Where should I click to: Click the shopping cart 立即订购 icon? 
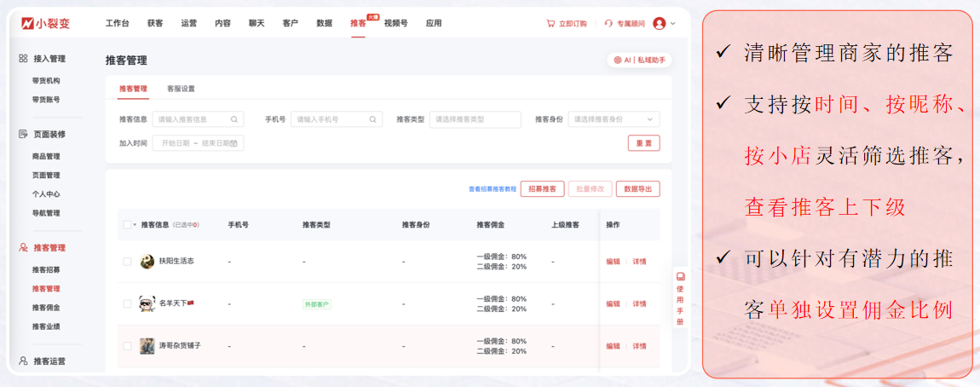551,24
